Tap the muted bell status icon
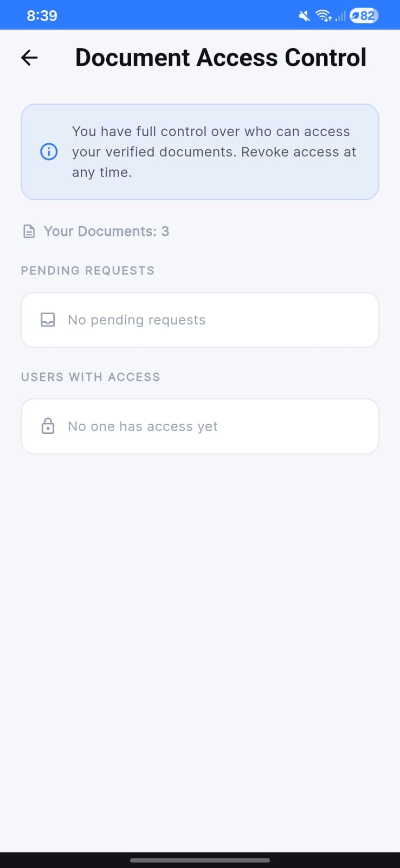 point(305,16)
